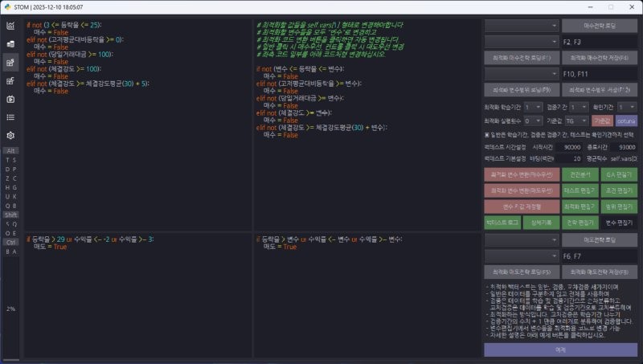643x364 pixels.
Task: Click the 매수전략 로딩 button
Action: [599, 25]
